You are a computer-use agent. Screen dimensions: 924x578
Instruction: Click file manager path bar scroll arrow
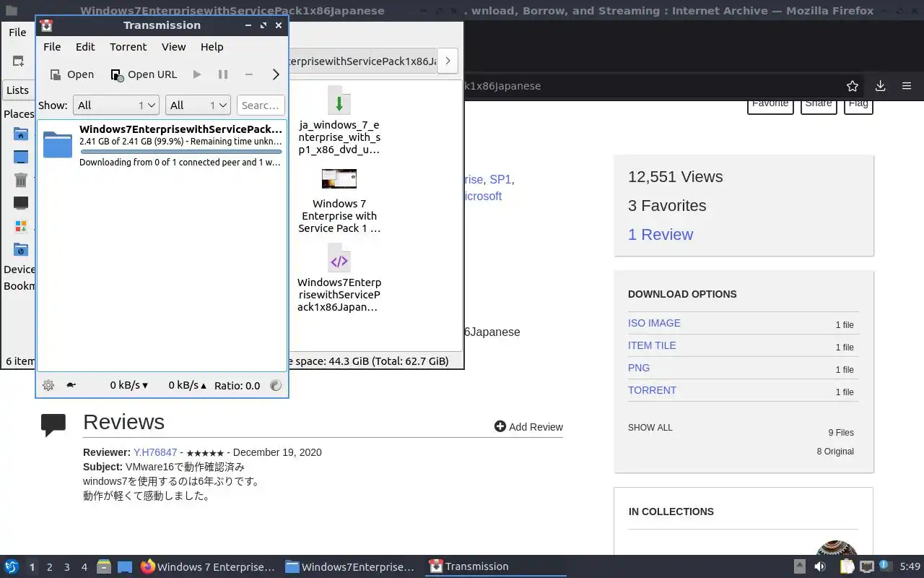click(x=448, y=61)
